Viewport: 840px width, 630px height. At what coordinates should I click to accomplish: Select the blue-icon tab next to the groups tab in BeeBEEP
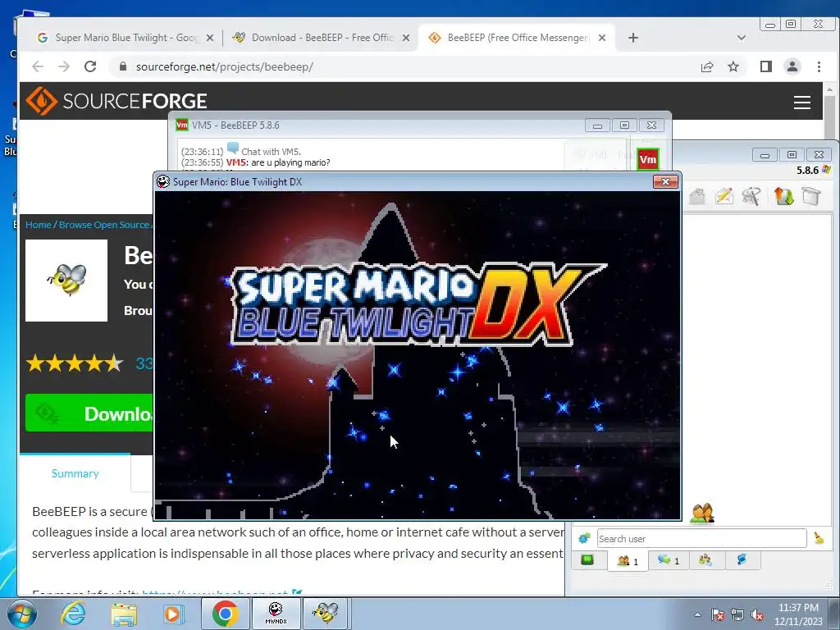pos(742,560)
